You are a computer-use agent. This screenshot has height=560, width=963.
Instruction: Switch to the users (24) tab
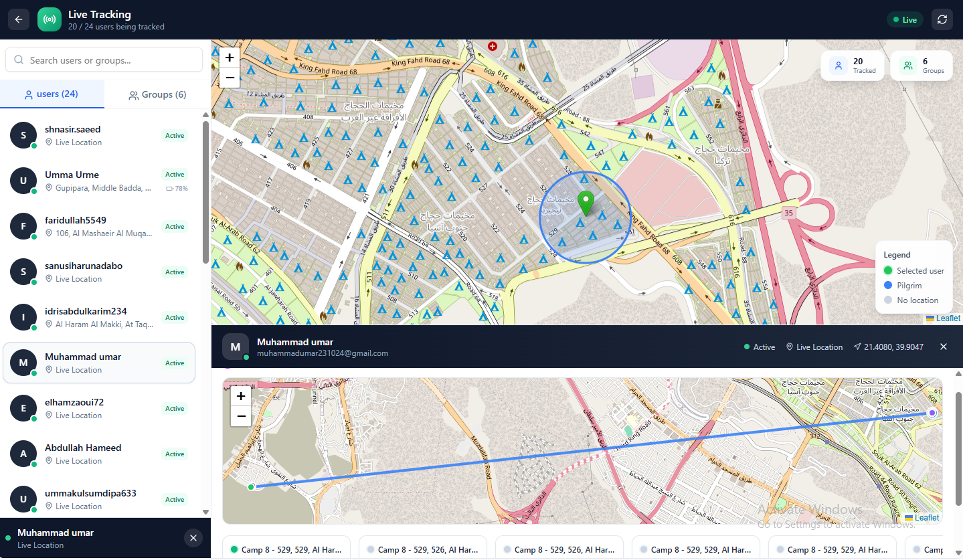[x=52, y=94]
